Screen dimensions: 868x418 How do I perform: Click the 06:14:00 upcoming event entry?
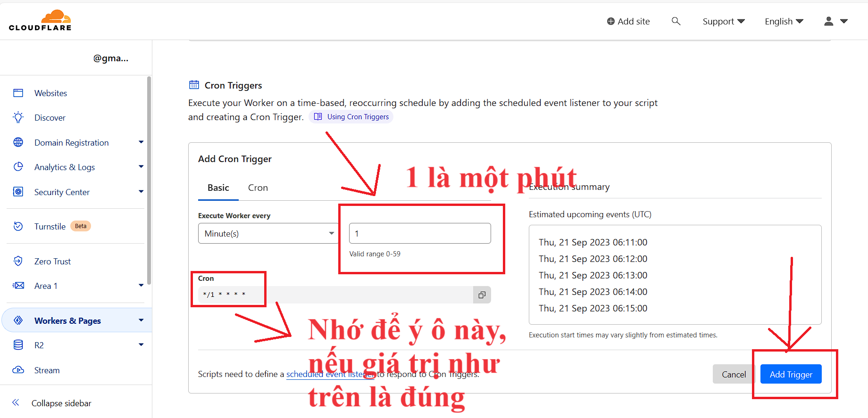[x=593, y=292]
